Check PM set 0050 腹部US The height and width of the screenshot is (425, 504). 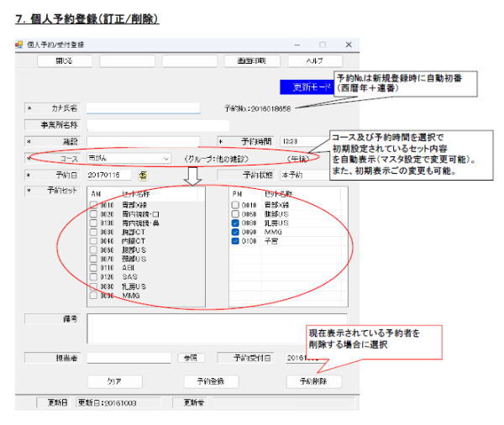coord(235,214)
